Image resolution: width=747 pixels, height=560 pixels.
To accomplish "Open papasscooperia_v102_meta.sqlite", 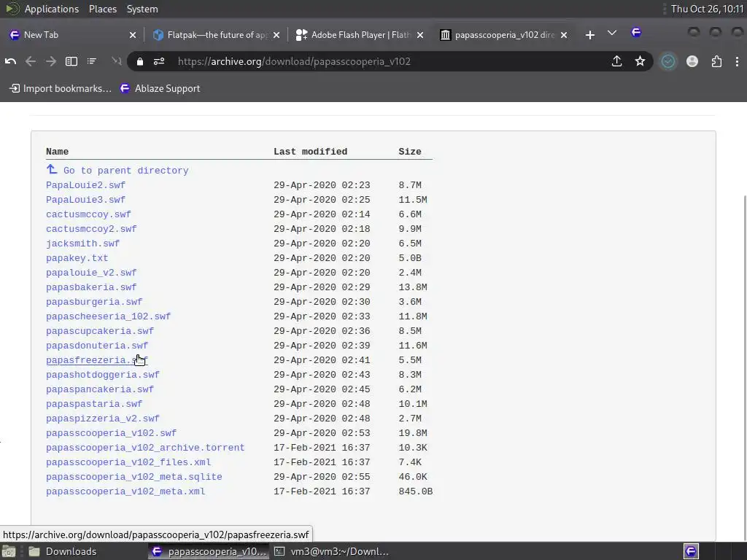I will 134,477.
